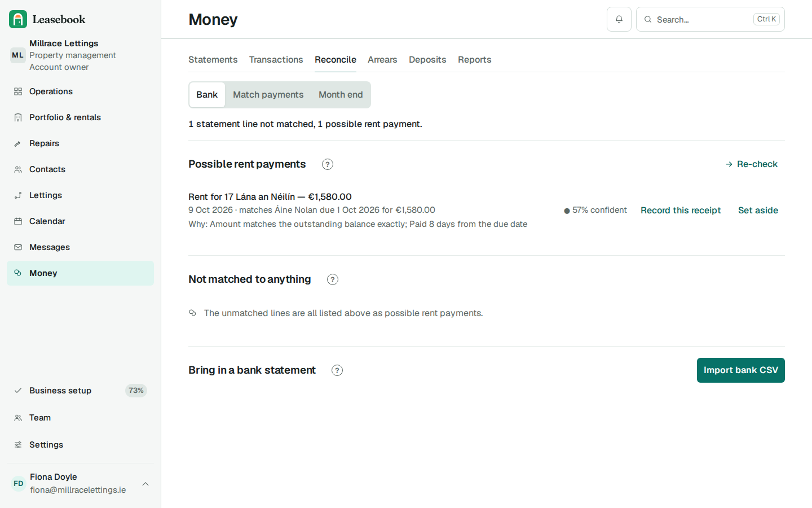Click the Lettings icon

[18, 195]
